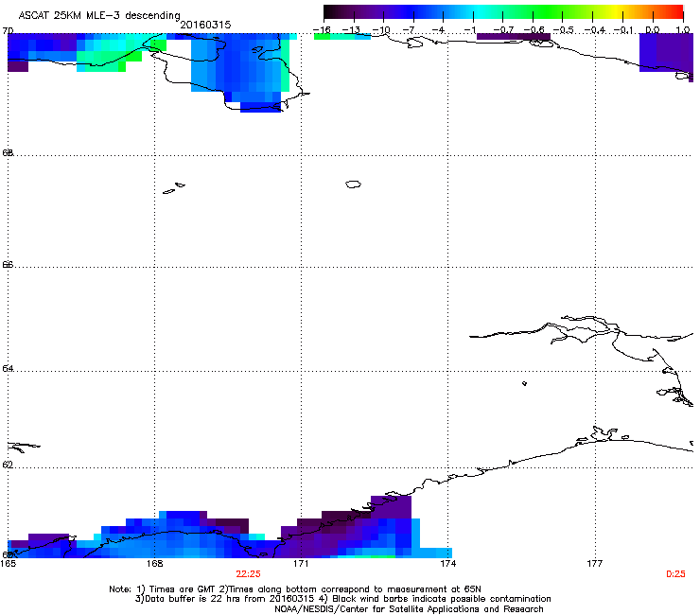Click the 168 longitude axis label
Image resolution: width=700 pixels, height=615 pixels.
[x=155, y=564]
